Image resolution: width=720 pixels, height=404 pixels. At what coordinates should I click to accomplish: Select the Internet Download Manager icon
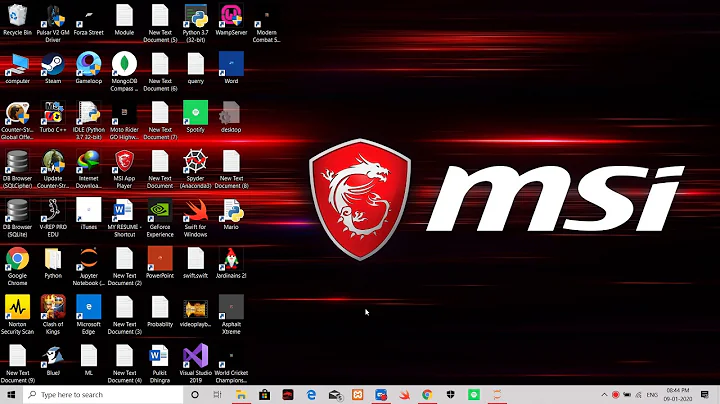(x=89, y=169)
